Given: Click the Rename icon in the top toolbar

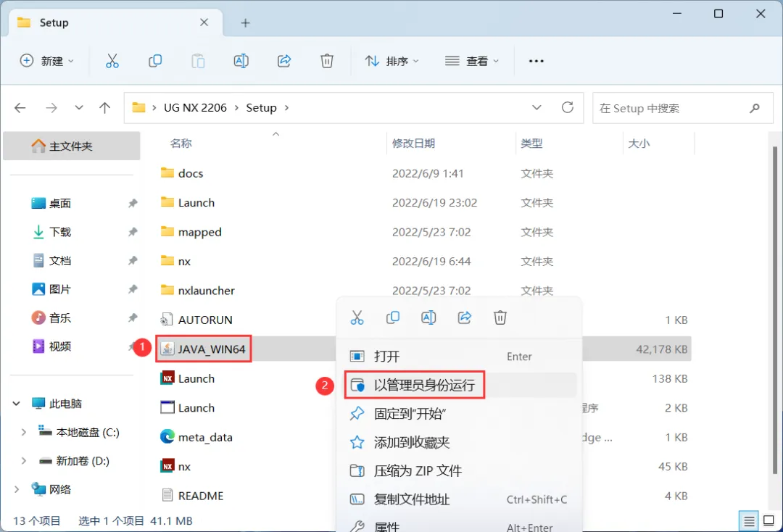Looking at the screenshot, I should (x=241, y=61).
